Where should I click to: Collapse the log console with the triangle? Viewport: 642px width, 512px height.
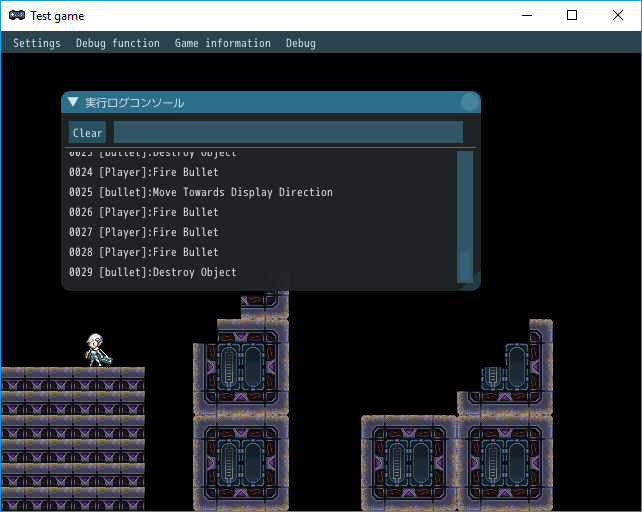(x=73, y=102)
